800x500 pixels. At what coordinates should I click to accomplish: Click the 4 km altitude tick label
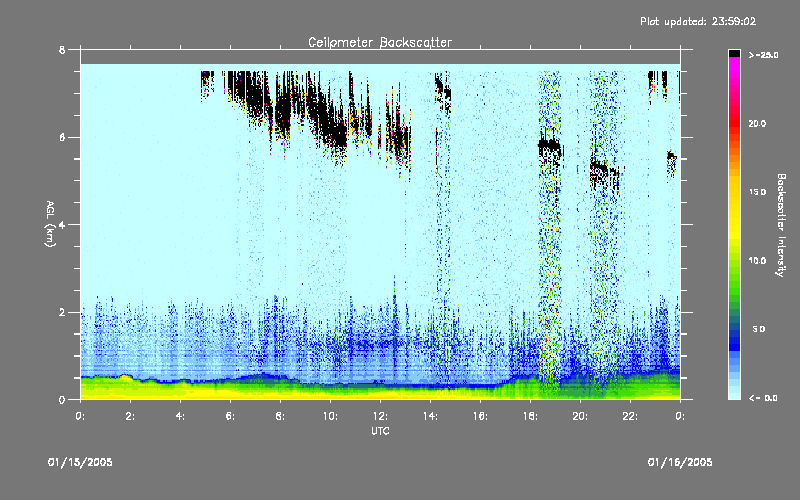(x=62, y=224)
